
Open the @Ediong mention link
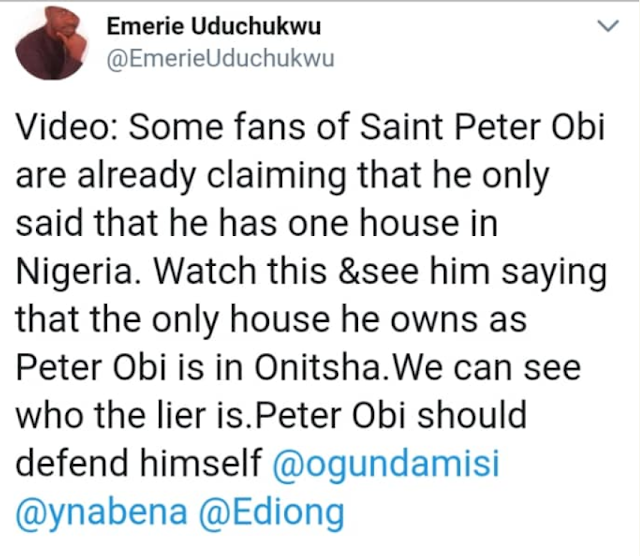click(x=271, y=512)
